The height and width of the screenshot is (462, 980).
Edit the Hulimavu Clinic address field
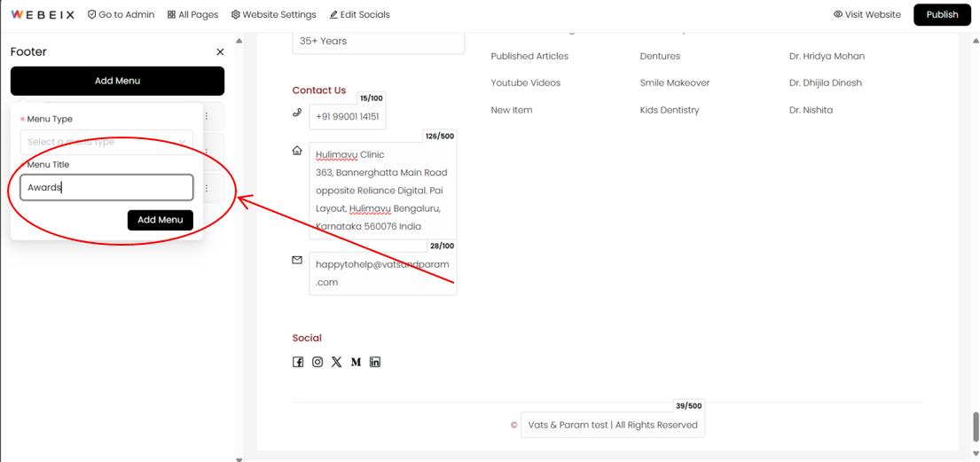pyautogui.click(x=382, y=190)
